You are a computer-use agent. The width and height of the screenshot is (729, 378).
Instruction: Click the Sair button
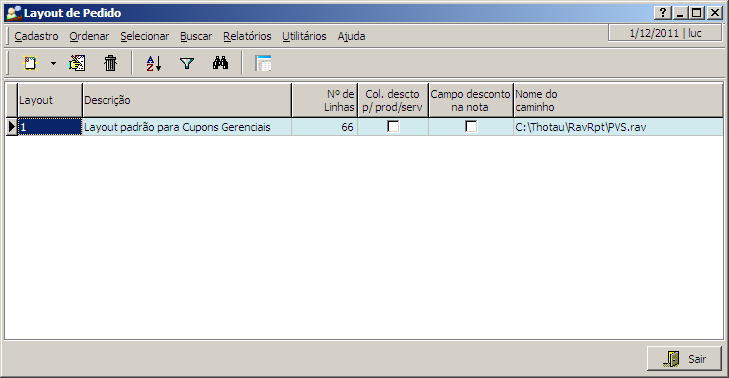tap(684, 358)
